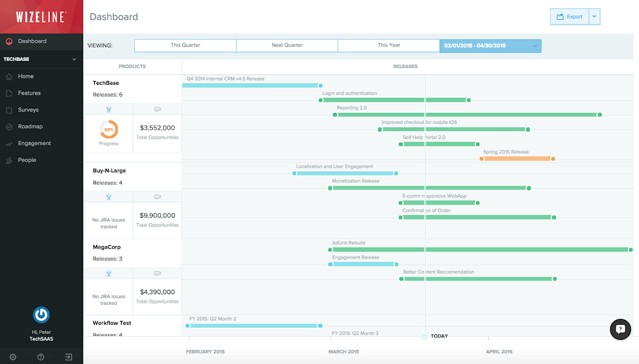Click the Q4 2014 Internal CRM v4.5 Release bar

[x=252, y=85]
